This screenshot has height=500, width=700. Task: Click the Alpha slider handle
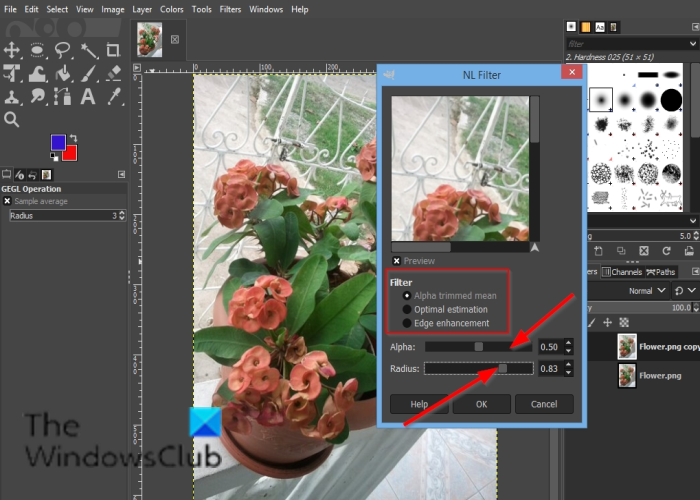pos(479,347)
